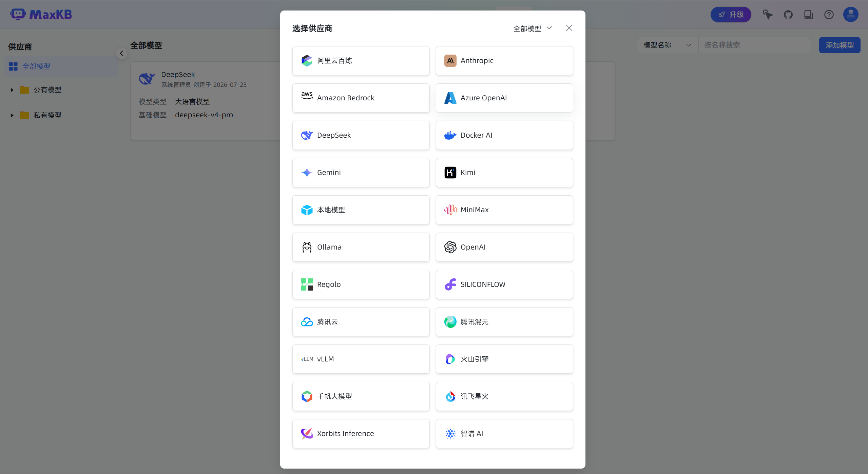868x474 pixels.
Task: Click the DeepSeek model card whale icon
Action: (147, 79)
